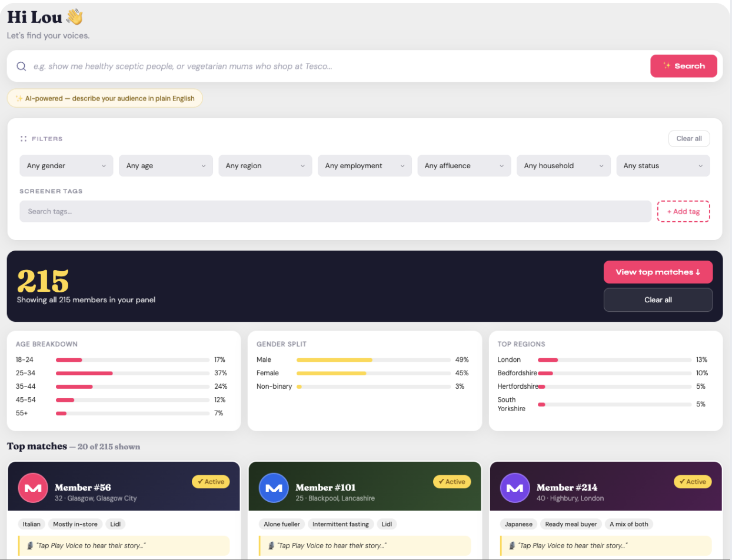732x560 pixels.
Task: Open the Any employment dropdown
Action: pyautogui.click(x=365, y=166)
